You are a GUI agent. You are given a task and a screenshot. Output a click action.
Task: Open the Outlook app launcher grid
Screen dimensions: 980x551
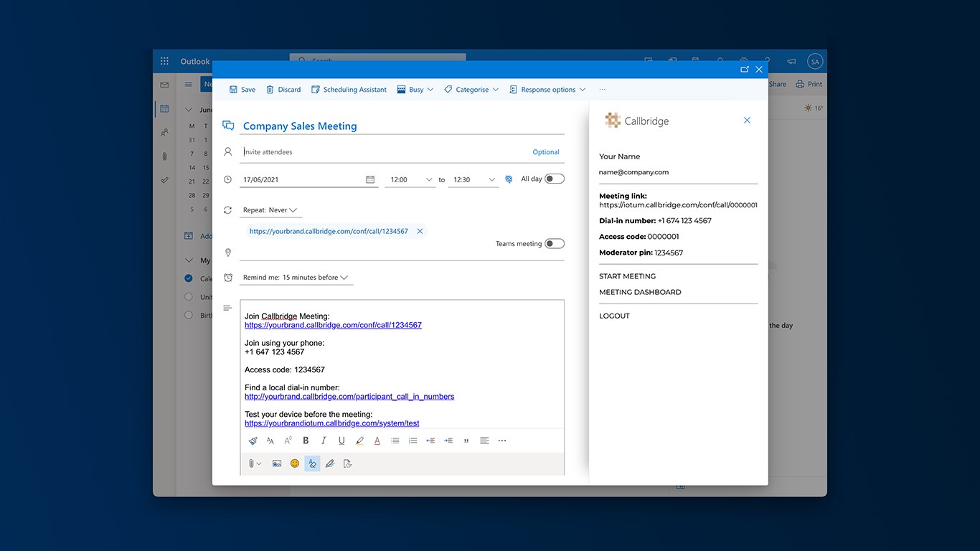click(164, 62)
